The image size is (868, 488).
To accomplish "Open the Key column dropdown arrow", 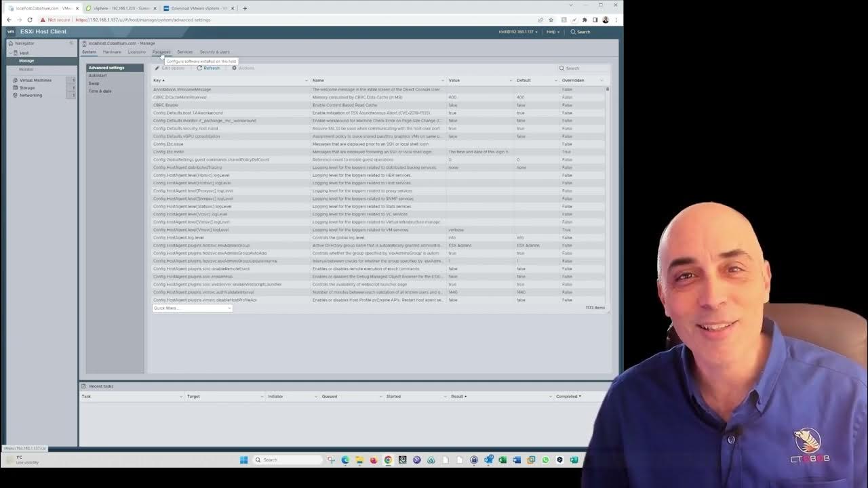I will click(307, 81).
